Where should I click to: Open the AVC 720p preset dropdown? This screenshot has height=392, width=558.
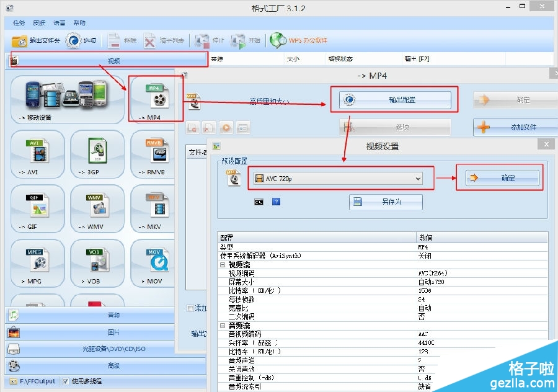pos(338,179)
